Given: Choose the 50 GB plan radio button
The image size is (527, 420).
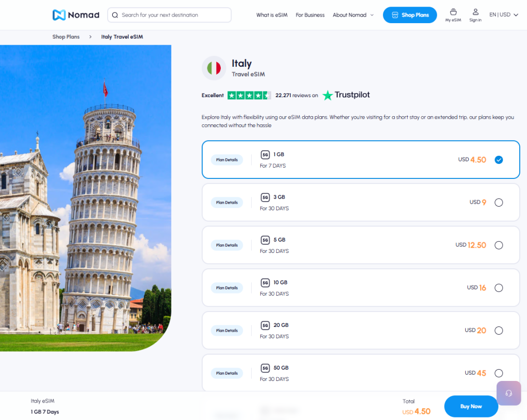Looking at the screenshot, I should pyautogui.click(x=498, y=373).
